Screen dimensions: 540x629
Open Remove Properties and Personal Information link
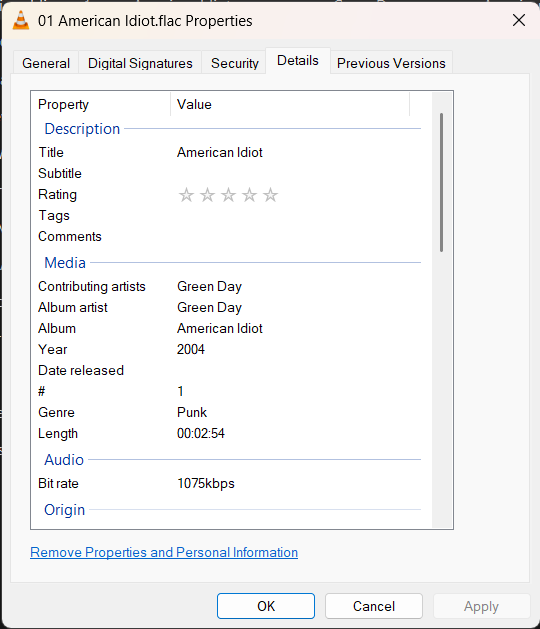[x=164, y=552]
